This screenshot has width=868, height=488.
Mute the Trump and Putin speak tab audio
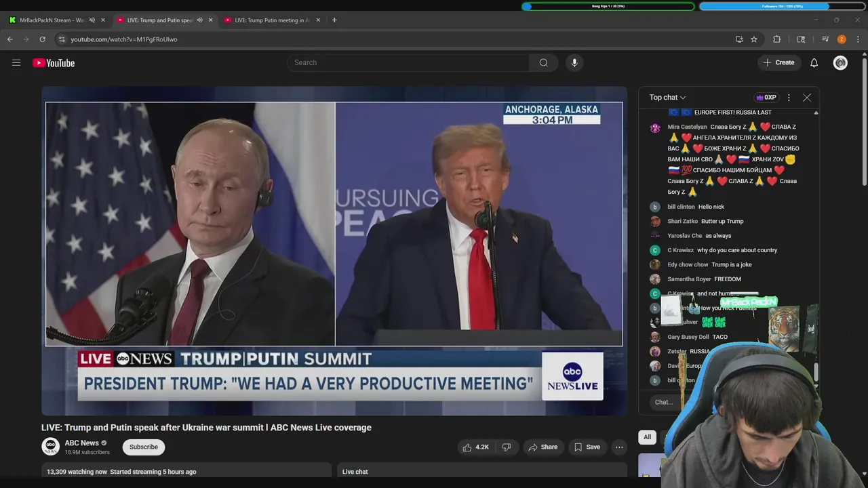(199, 20)
